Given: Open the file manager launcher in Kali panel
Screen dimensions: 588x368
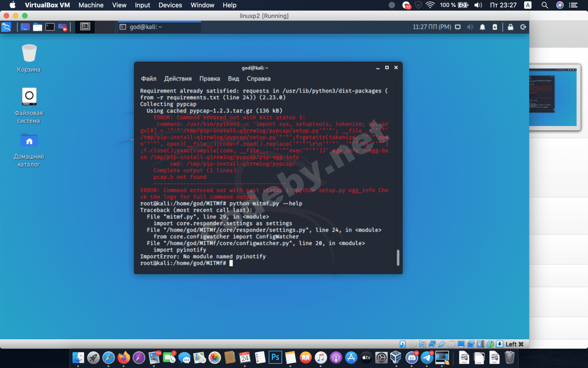Looking at the screenshot, I should [x=37, y=27].
